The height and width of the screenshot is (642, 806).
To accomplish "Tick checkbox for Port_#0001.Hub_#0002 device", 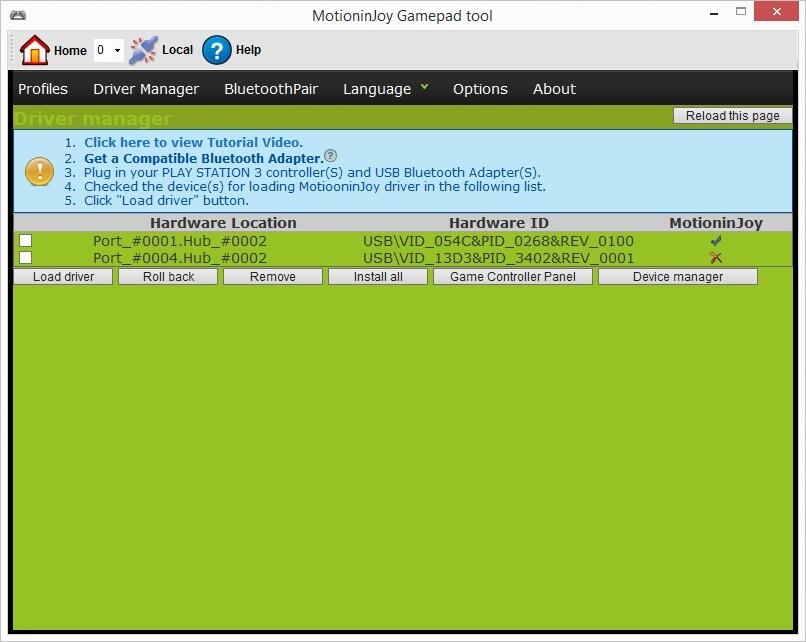I will coord(25,241).
